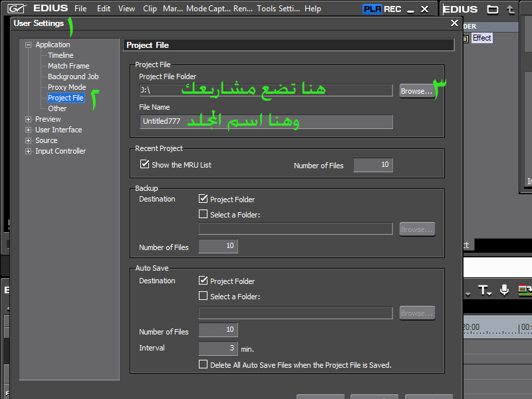The image size is (532, 399).
Task: Expand the Preview tree node
Action: (x=28, y=120)
